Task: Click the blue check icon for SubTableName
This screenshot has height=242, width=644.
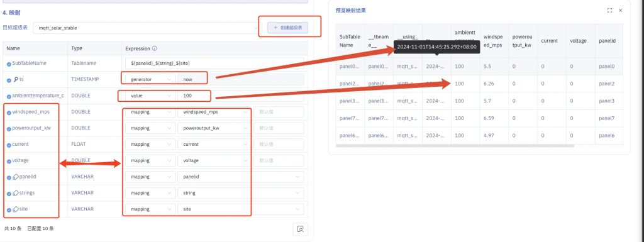Action: pyautogui.click(x=9, y=63)
